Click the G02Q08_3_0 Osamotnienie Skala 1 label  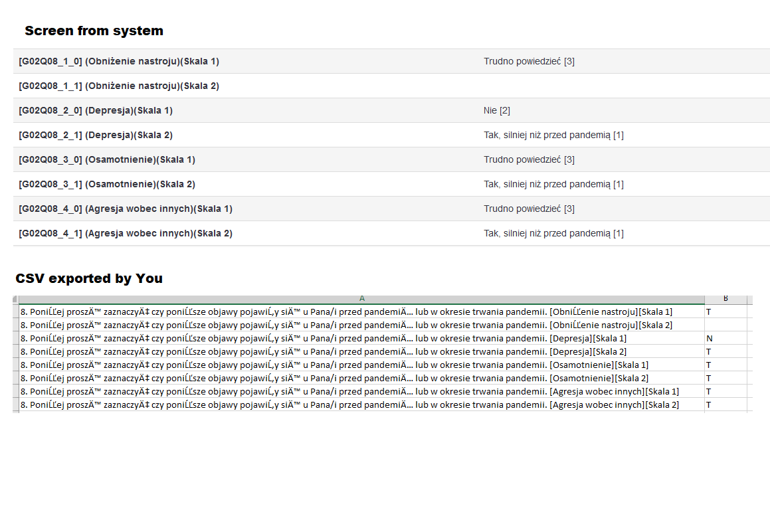click(107, 159)
